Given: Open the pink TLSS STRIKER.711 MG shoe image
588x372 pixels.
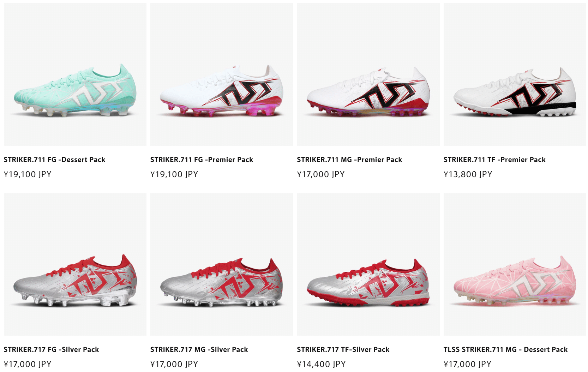Looking at the screenshot, I should pos(515,264).
